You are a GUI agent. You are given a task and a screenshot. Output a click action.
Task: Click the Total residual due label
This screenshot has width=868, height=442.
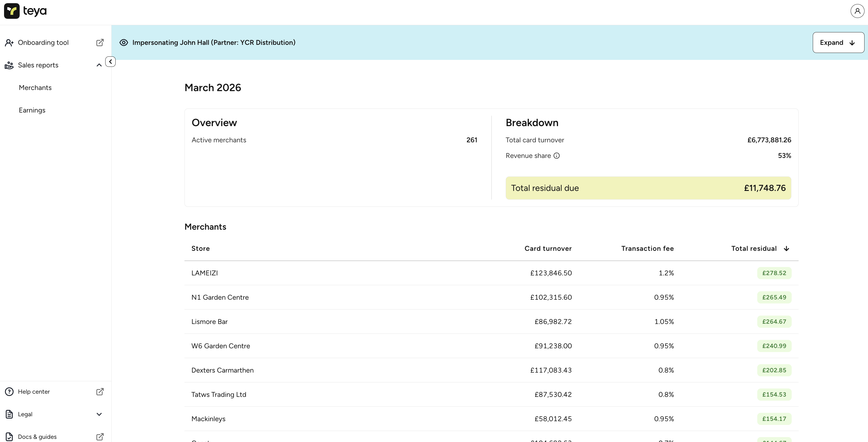544,188
